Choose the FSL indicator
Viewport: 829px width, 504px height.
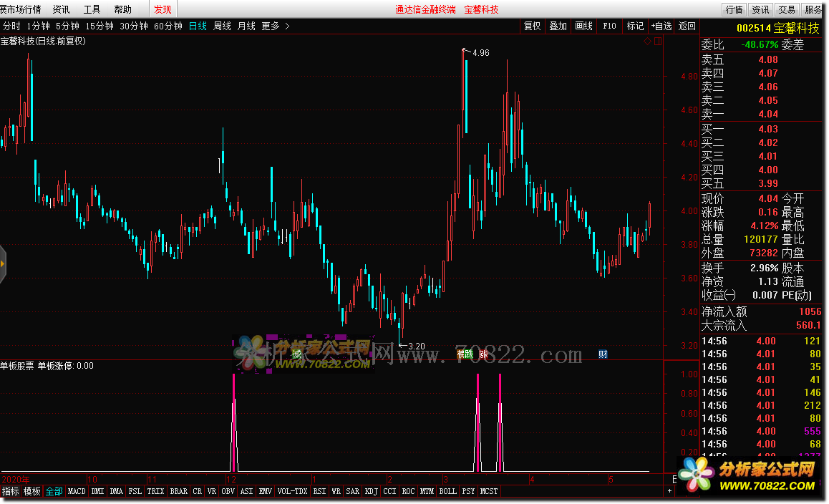tap(135, 491)
